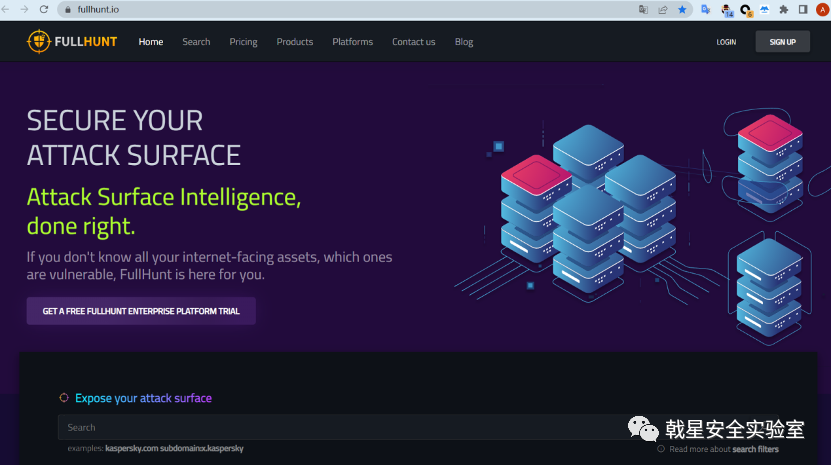Screen dimensions: 832x466
Task: Open the Products menu
Action: (x=295, y=42)
